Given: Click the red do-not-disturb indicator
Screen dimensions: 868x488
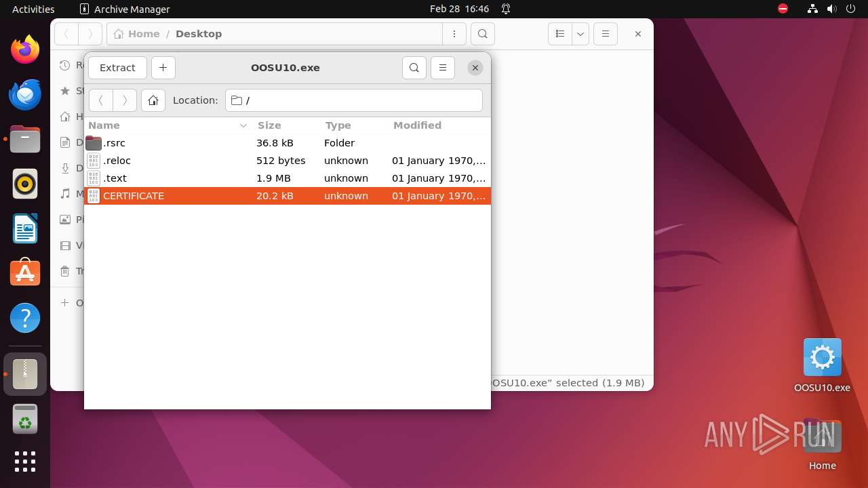Looking at the screenshot, I should point(783,9).
